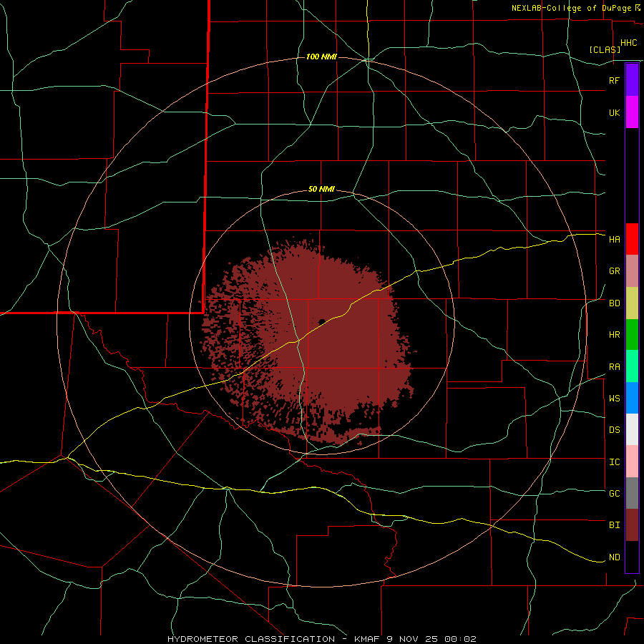
Task: Click the HA legend label
Action: [615, 240]
